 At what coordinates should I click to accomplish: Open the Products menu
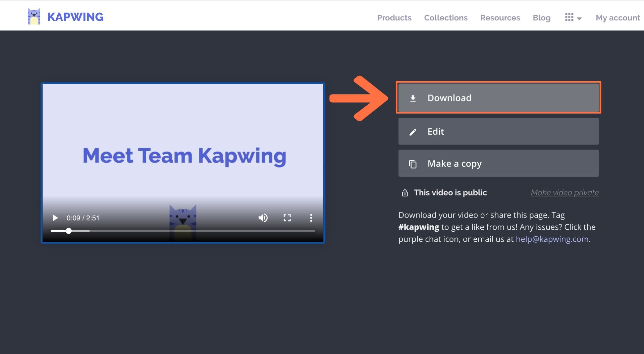(394, 18)
